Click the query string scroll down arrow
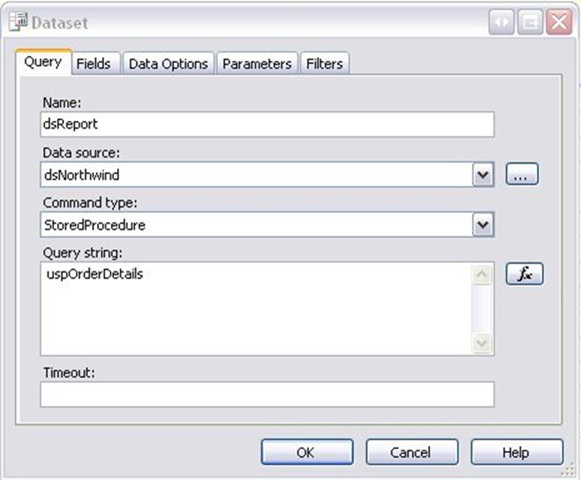Screen dimensions: 581x480 (x=482, y=343)
